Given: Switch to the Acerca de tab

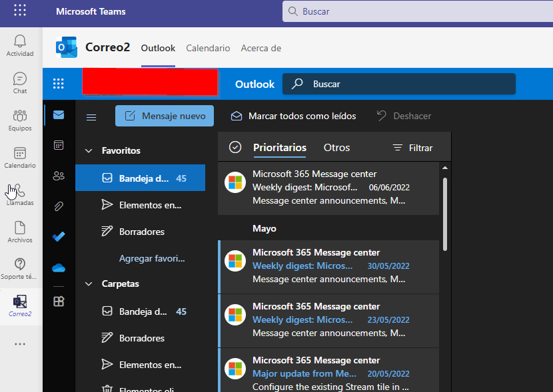Looking at the screenshot, I should click(x=261, y=49).
